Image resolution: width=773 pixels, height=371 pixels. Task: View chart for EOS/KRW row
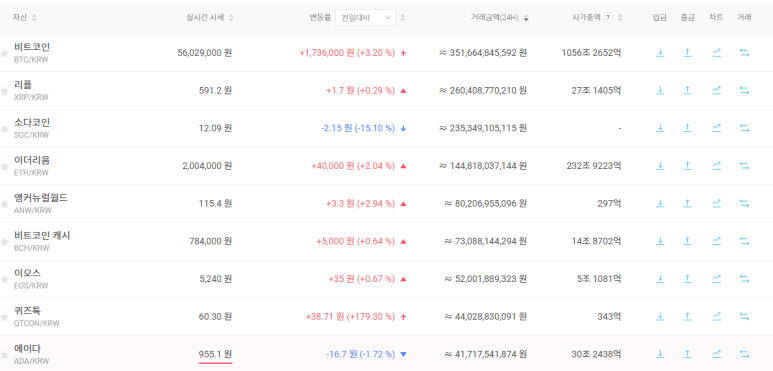(716, 278)
